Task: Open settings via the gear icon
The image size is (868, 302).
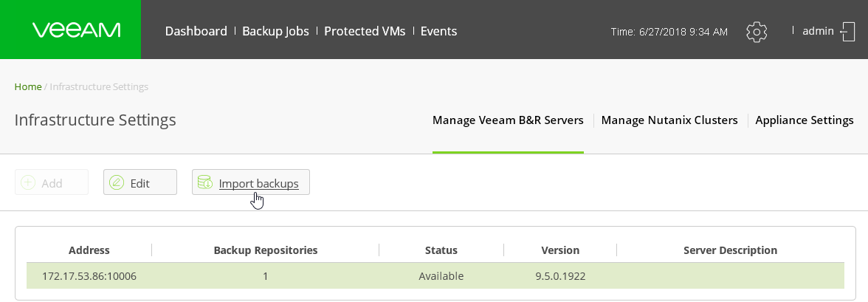Action: click(x=756, y=32)
